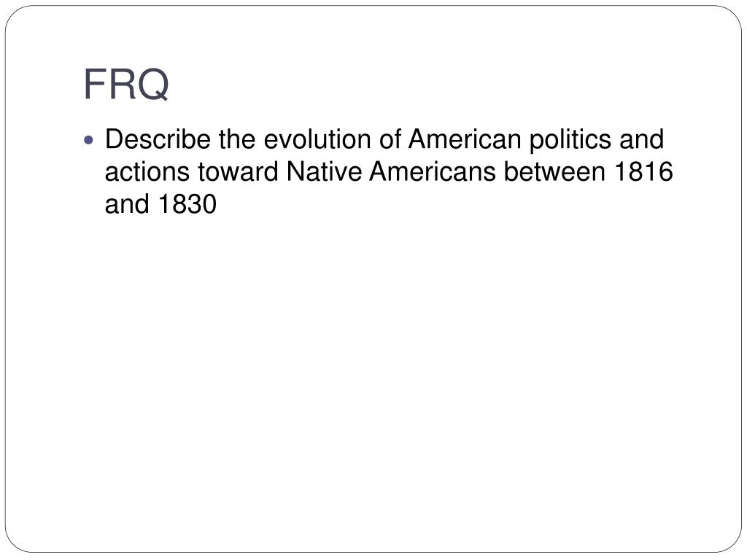Click the word American in first line
The height and width of the screenshot is (560, 747).
pos(465,139)
